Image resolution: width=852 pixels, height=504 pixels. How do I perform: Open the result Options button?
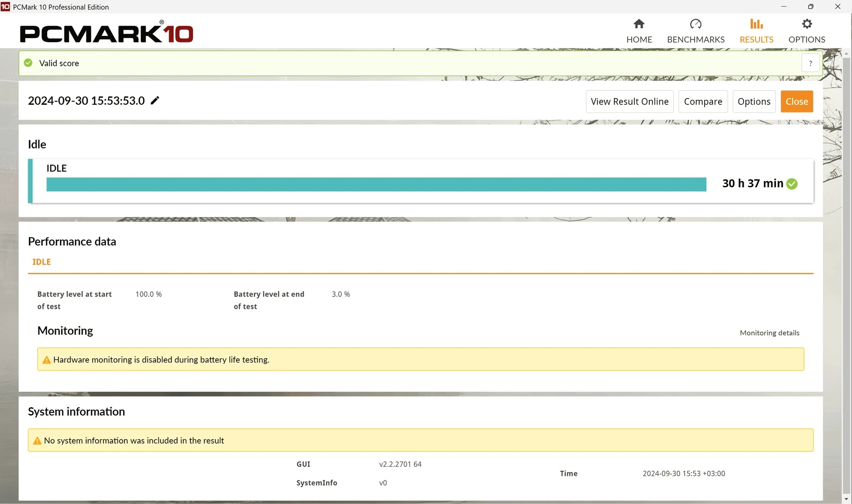tap(753, 102)
